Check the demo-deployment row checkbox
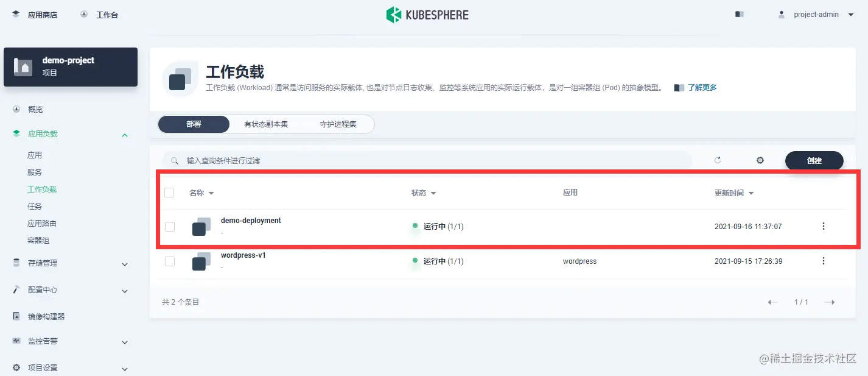The width and height of the screenshot is (868, 376). coord(169,227)
